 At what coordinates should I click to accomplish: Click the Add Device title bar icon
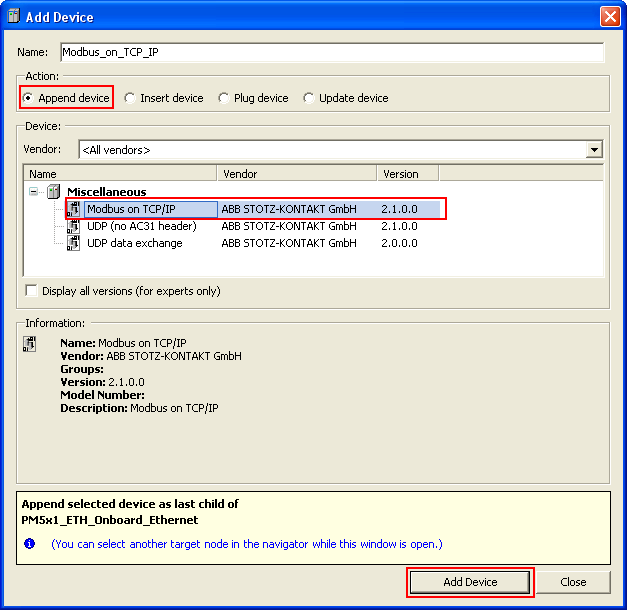pos(13,16)
